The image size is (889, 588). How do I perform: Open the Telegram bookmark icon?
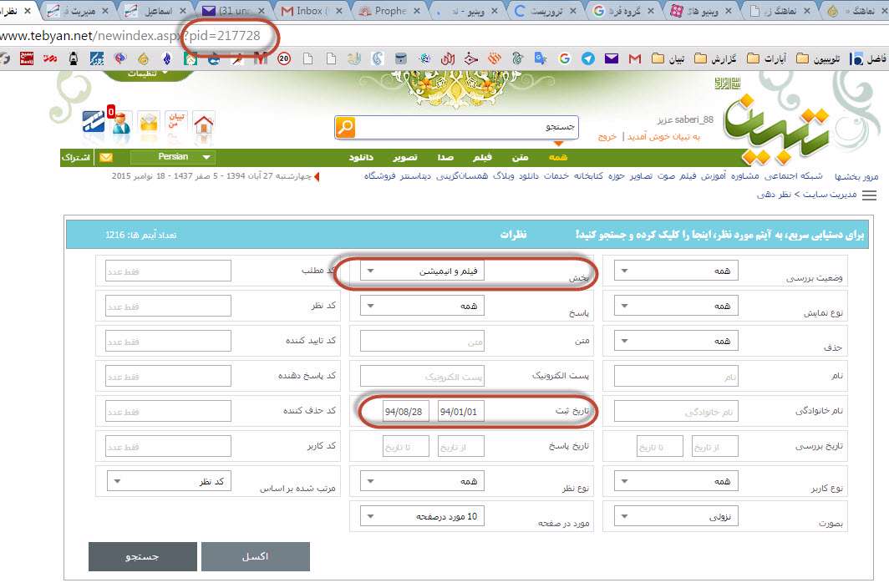click(x=588, y=59)
